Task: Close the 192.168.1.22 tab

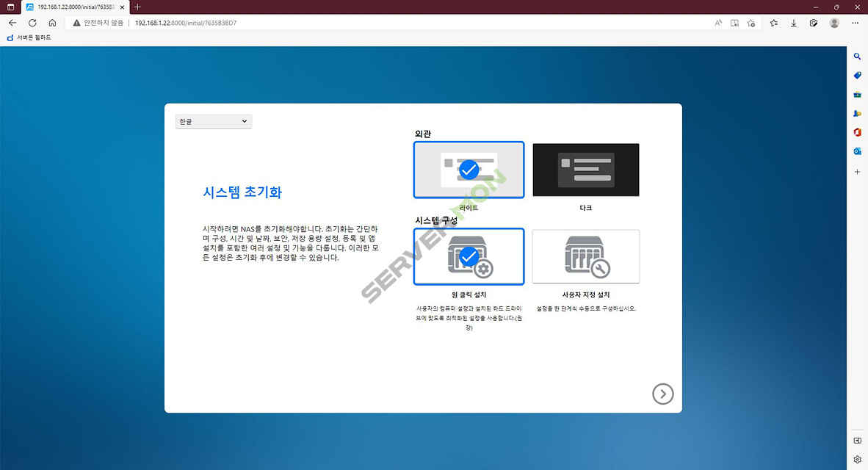Action: coord(123,7)
